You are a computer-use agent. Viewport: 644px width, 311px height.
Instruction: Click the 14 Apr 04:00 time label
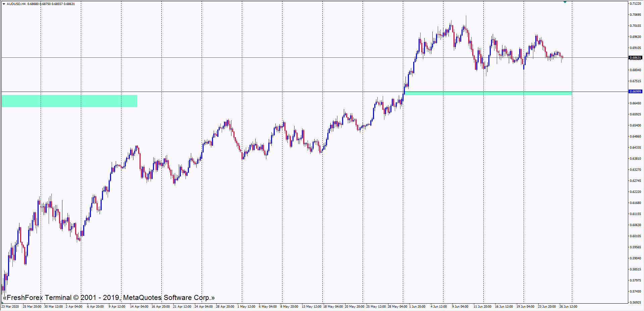click(139, 307)
